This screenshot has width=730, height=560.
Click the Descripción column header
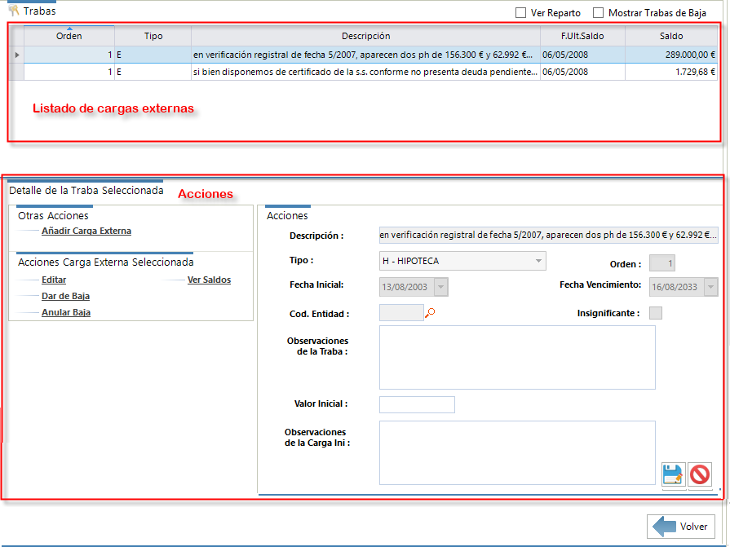coord(365,36)
